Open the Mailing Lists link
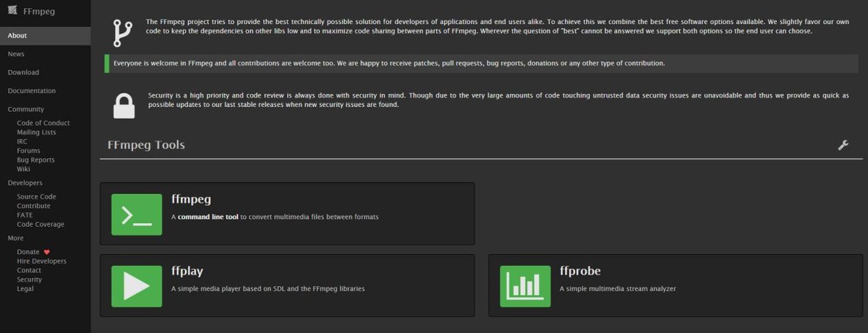The height and width of the screenshot is (333, 868). (x=36, y=132)
